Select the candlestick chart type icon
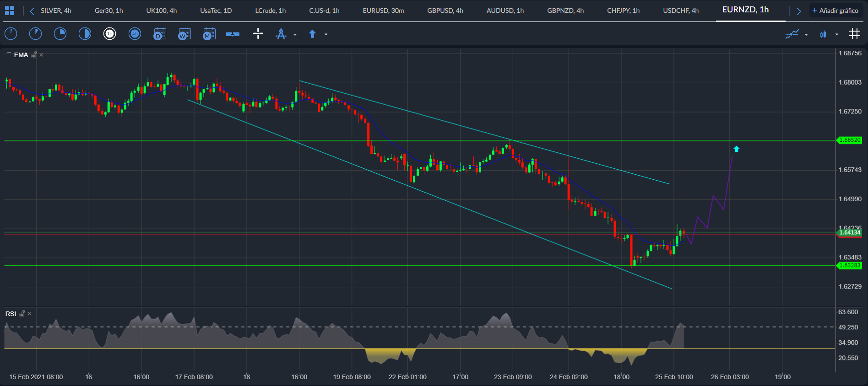868x386 pixels. (823, 34)
